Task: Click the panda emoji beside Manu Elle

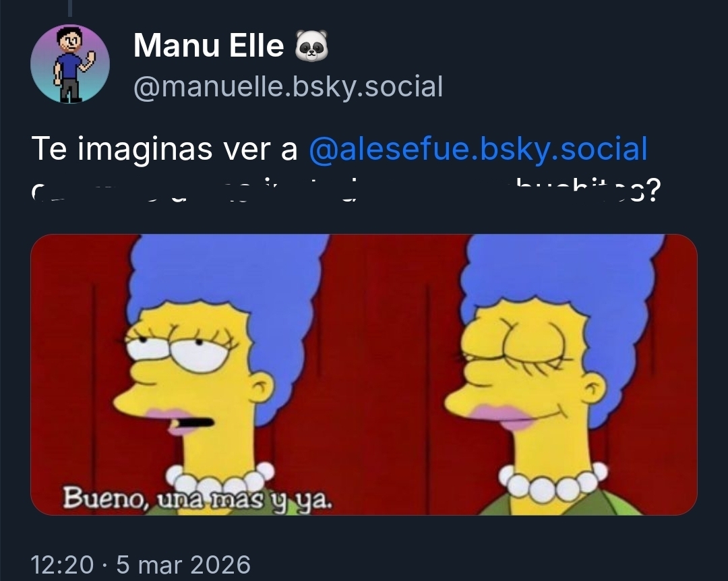Action: click(311, 46)
